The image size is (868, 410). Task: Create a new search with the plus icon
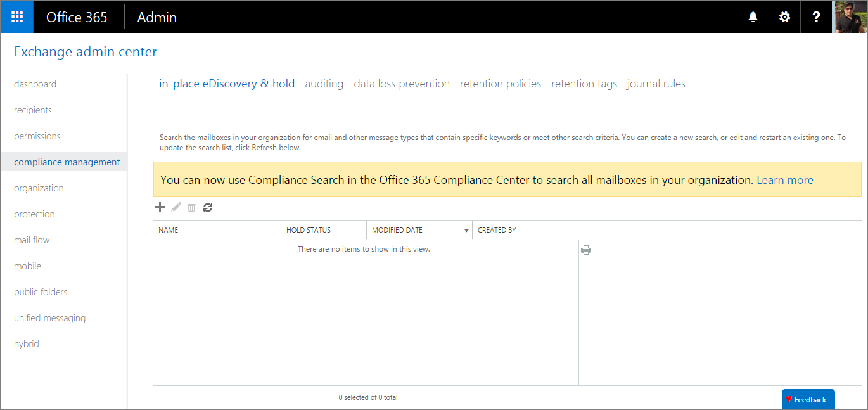(160, 207)
